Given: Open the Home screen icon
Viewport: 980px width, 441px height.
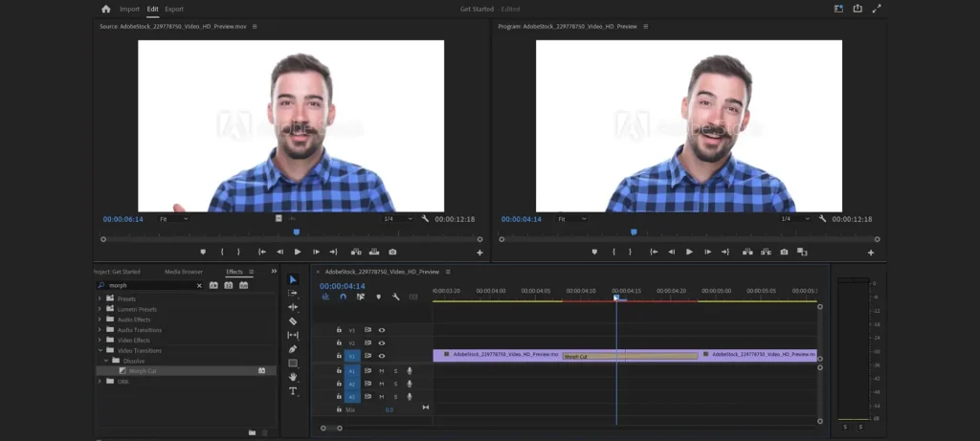Looking at the screenshot, I should (x=106, y=9).
